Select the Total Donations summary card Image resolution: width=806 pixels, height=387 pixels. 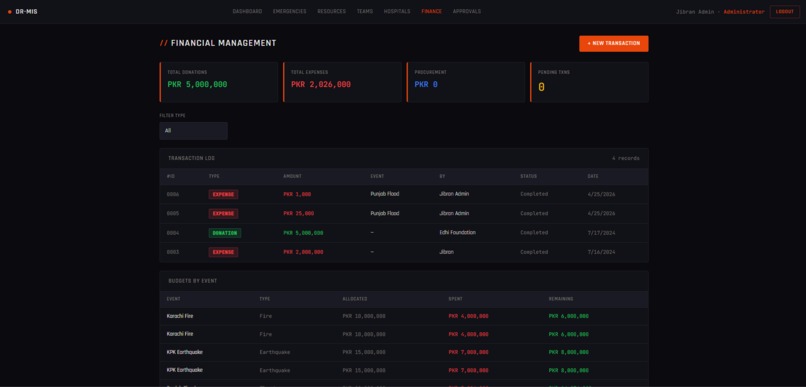218,82
